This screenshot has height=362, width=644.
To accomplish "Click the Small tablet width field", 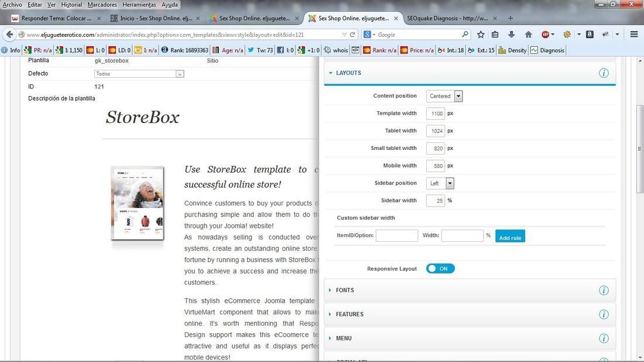I will pyautogui.click(x=436, y=148).
